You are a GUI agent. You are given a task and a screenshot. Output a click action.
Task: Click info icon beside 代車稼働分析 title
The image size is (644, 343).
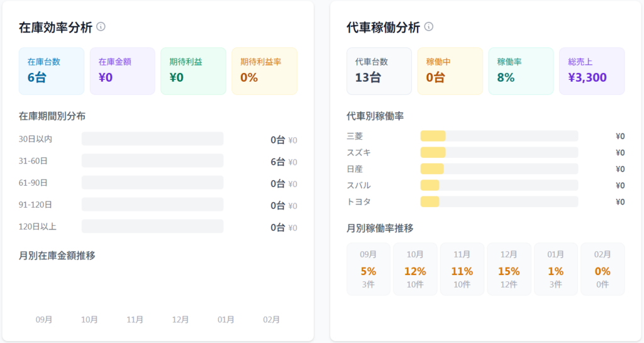click(429, 27)
